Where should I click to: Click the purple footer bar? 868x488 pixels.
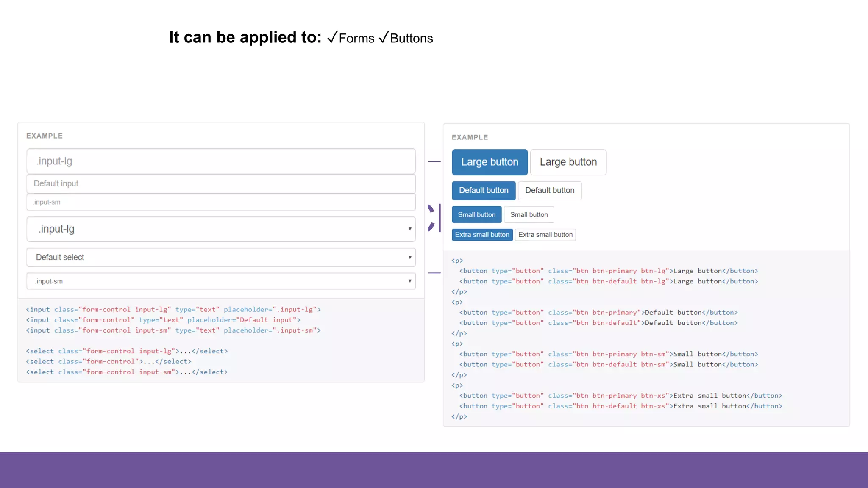(x=434, y=470)
